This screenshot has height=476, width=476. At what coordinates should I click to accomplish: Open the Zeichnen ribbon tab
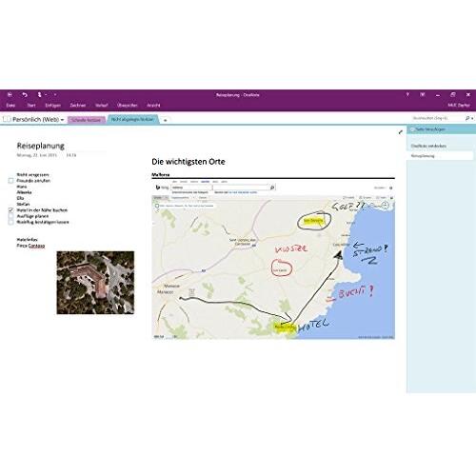click(78, 105)
